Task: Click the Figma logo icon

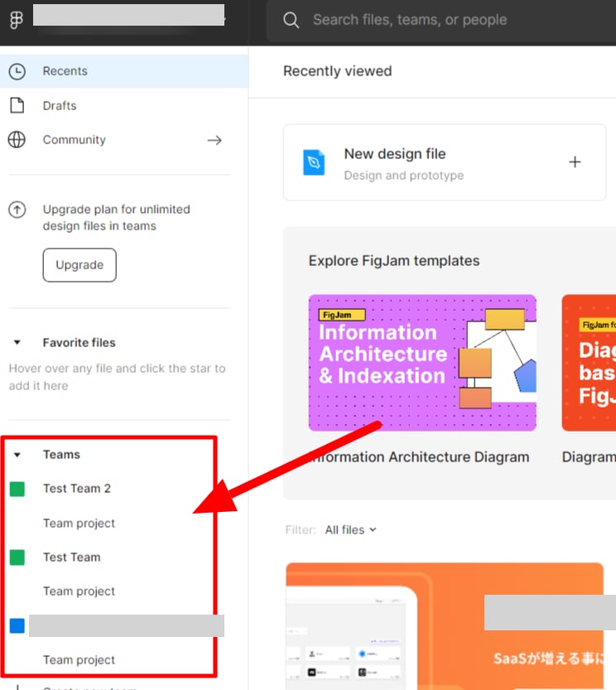Action: 17,20
